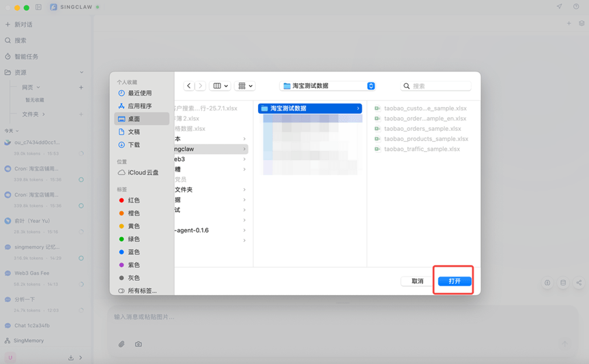Viewport: 589px width, 364px height.
Task: Open 应用程序 in the sidebar
Action: click(x=139, y=106)
